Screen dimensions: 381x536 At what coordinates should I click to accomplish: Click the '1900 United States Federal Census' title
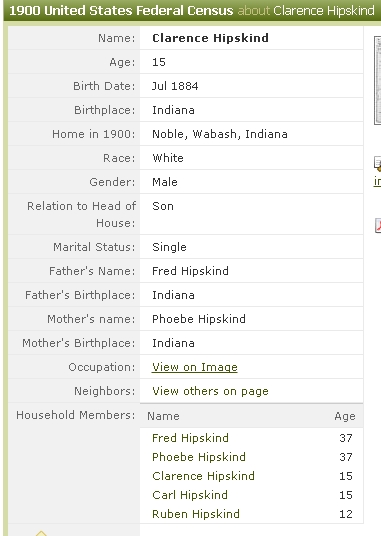coord(121,11)
